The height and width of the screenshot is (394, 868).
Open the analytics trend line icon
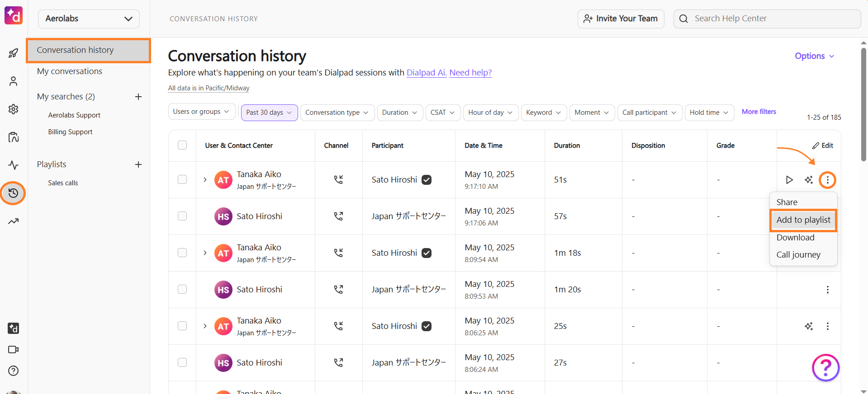[x=14, y=221]
